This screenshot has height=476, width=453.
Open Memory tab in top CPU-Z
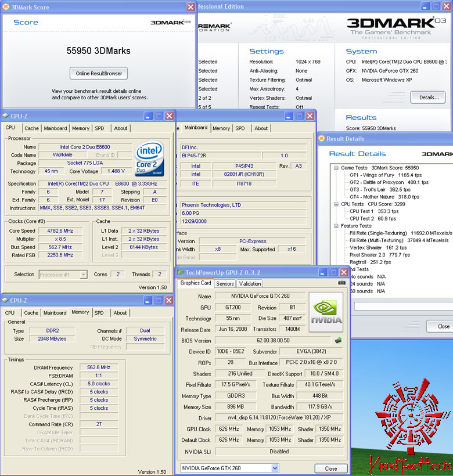[x=81, y=128]
